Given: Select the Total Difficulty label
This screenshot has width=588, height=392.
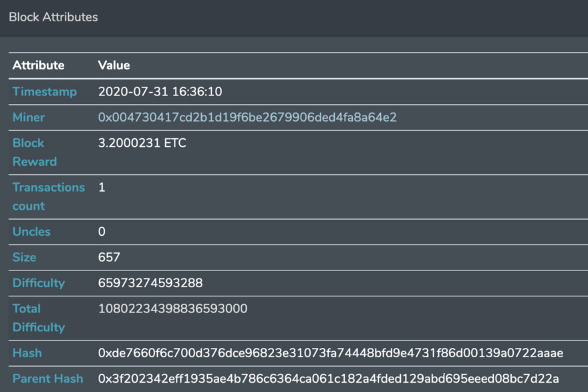Looking at the screenshot, I should click(x=39, y=318).
